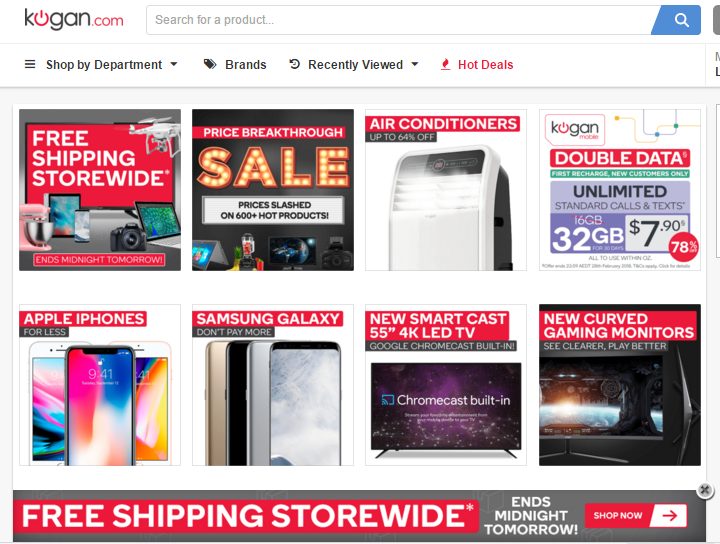Viewport: 720px width, 544px height.
Task: Click the Brands tag icon
Action: pyautogui.click(x=210, y=64)
